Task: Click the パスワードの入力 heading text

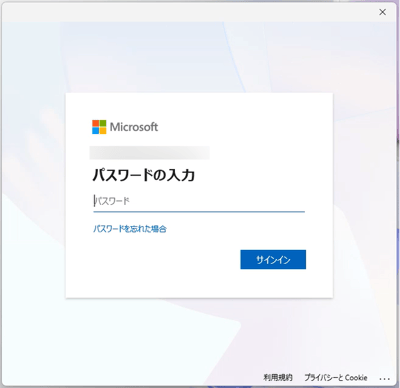Action: (144, 175)
